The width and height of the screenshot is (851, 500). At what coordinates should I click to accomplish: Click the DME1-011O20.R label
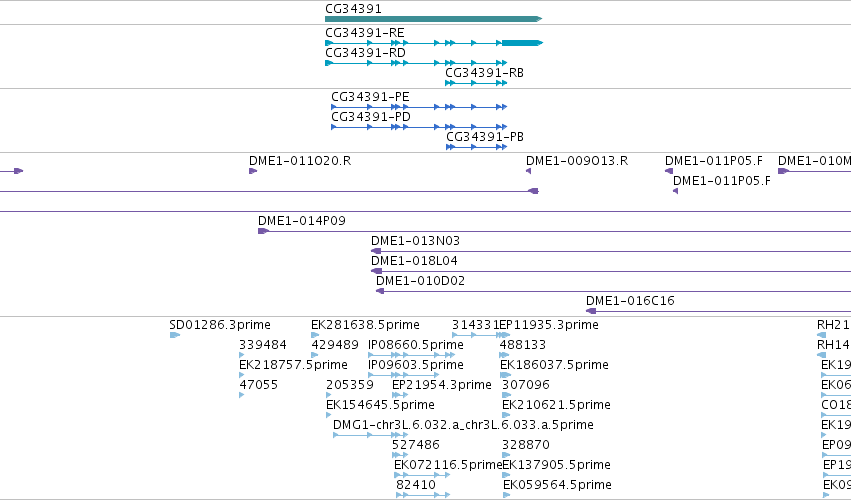pyautogui.click(x=300, y=161)
